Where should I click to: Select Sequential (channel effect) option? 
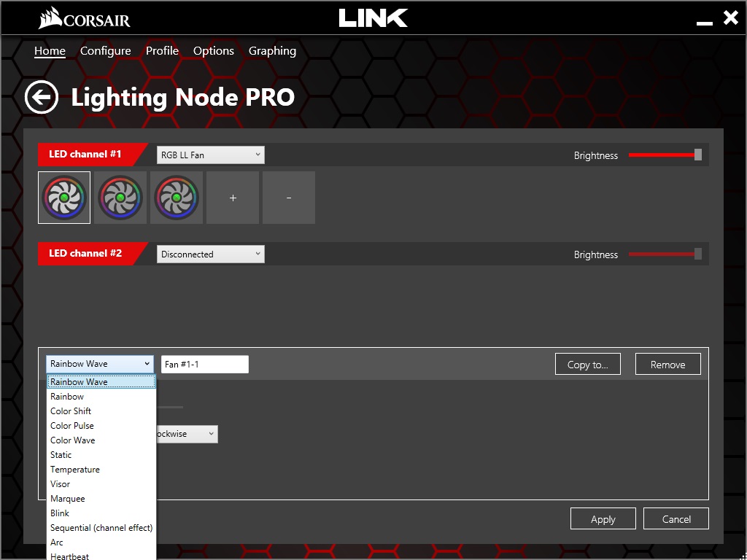pos(101,528)
